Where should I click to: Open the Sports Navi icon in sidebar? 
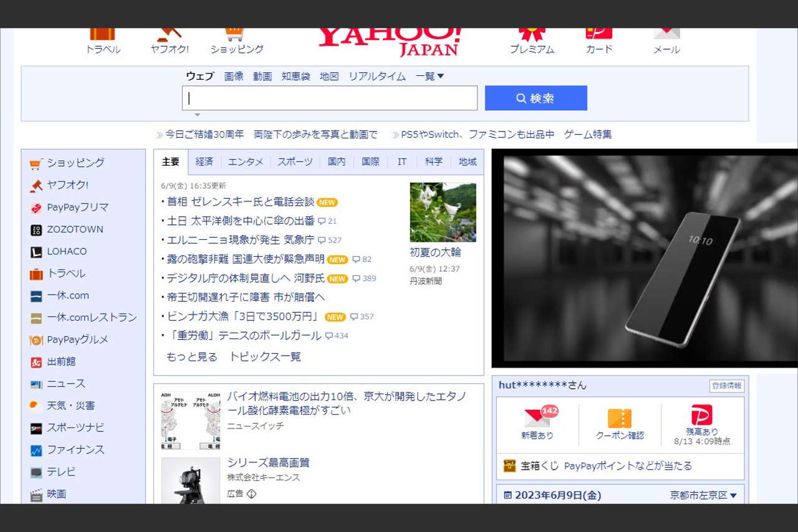pos(36,428)
